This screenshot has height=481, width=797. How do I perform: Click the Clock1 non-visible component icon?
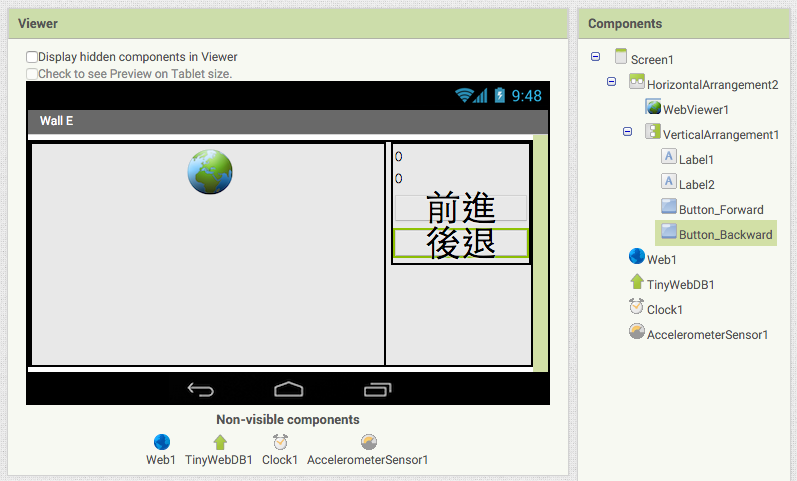click(x=280, y=442)
